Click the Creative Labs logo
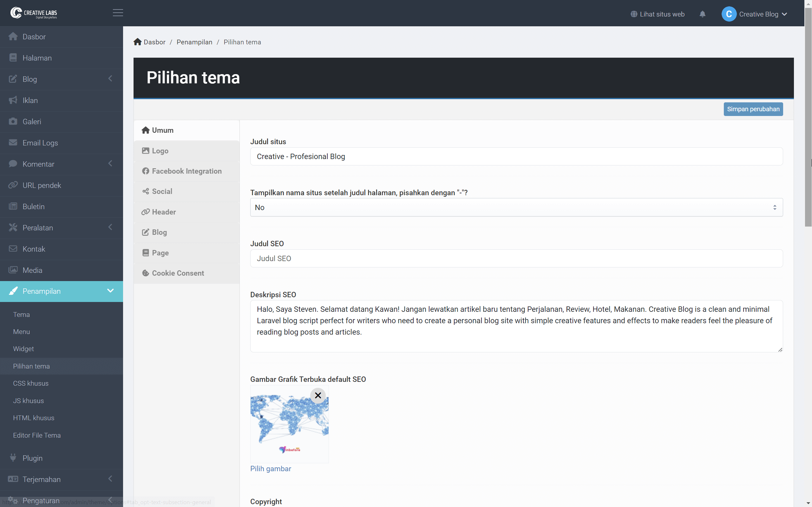The image size is (812, 507). pos(34,13)
